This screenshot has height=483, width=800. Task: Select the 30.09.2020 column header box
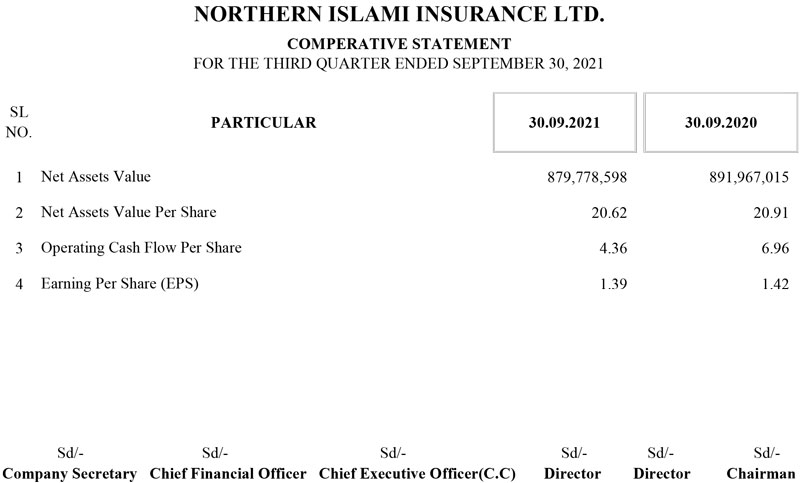tap(721, 123)
